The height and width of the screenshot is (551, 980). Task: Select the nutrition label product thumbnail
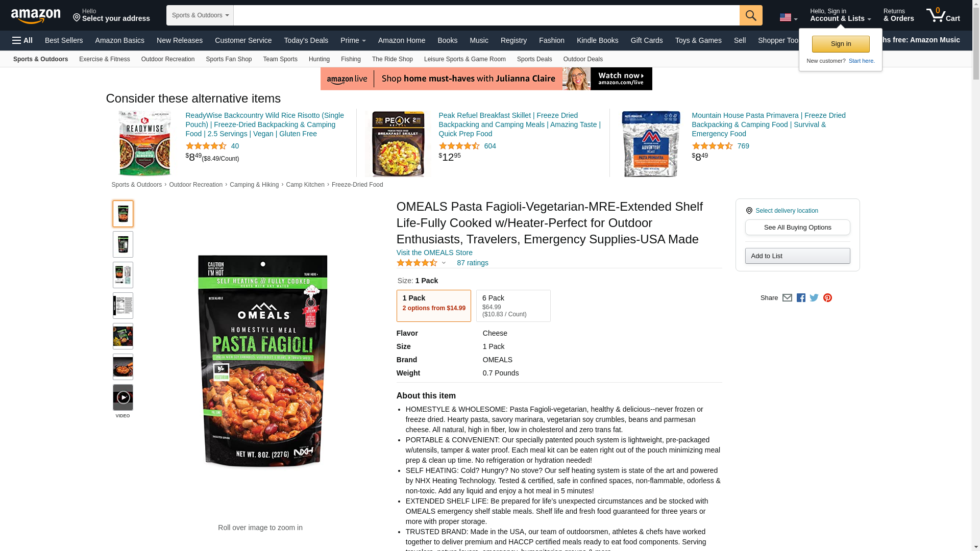click(123, 306)
